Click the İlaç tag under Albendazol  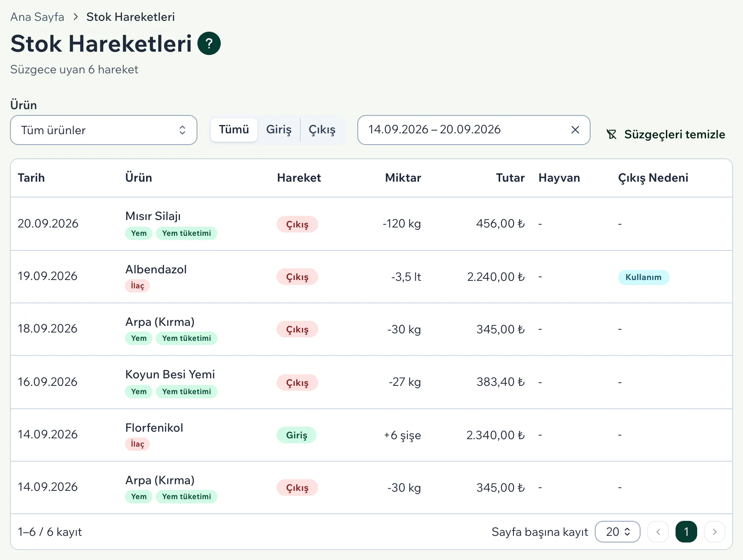[x=137, y=286]
